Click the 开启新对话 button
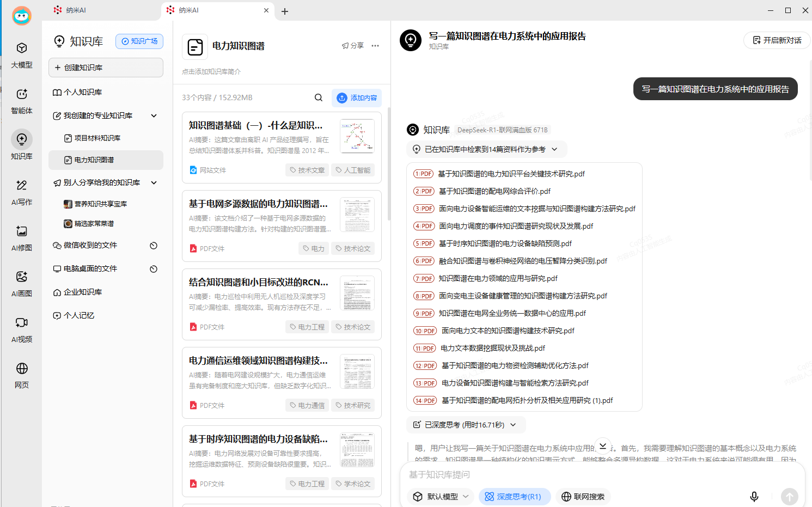 click(777, 40)
